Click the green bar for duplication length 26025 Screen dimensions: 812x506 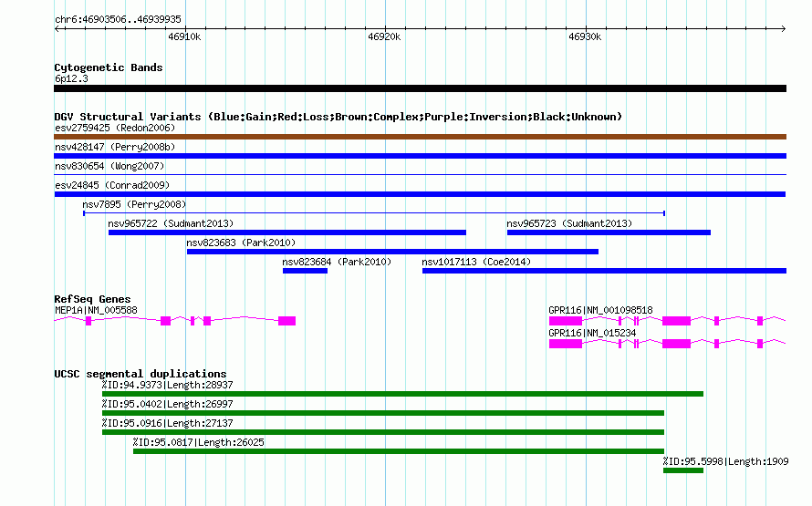tap(399, 451)
